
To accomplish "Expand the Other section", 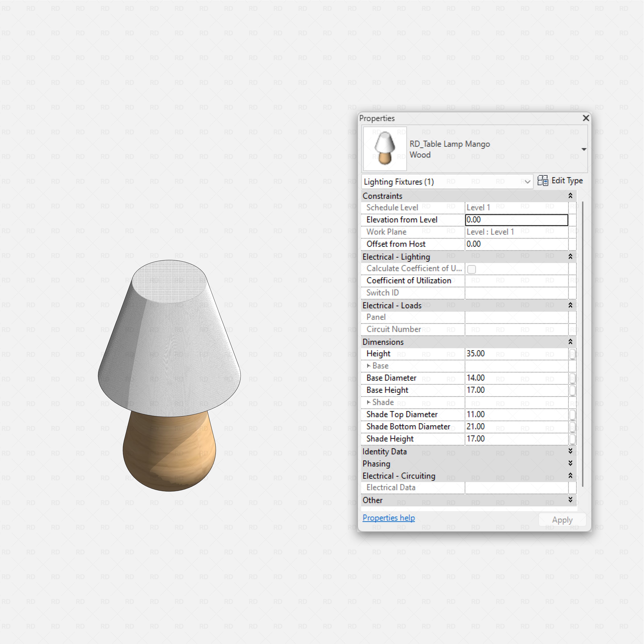I will pos(571,500).
